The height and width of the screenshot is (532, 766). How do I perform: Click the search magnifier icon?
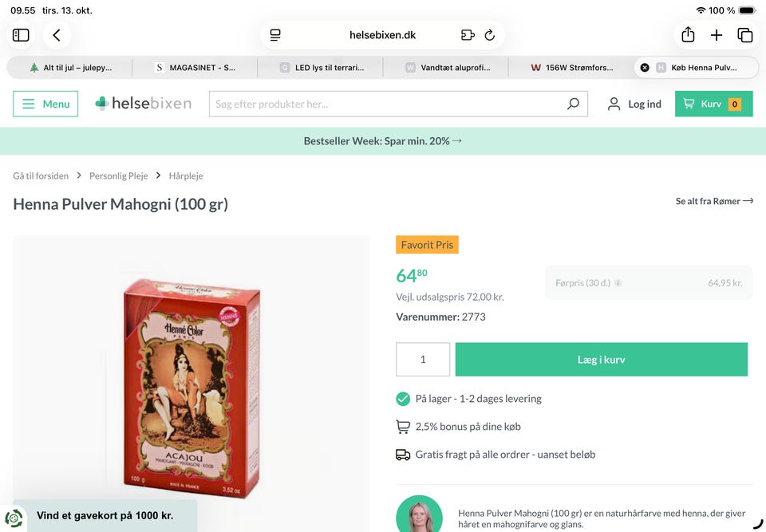[x=573, y=104]
